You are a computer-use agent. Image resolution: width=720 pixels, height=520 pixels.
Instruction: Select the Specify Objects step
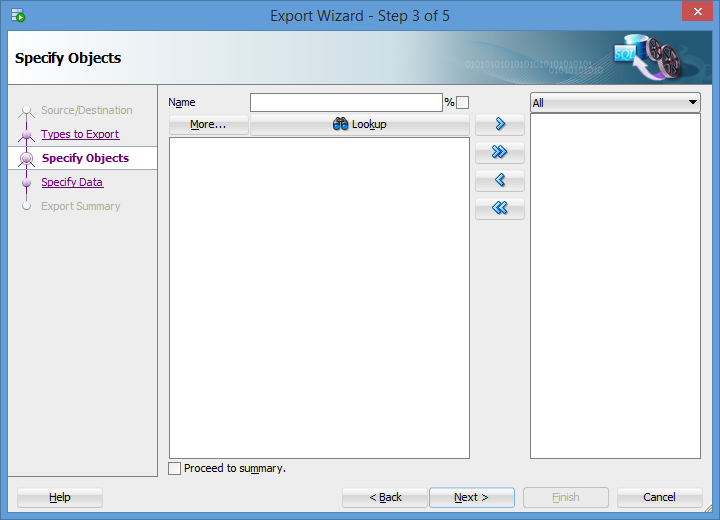coord(85,158)
